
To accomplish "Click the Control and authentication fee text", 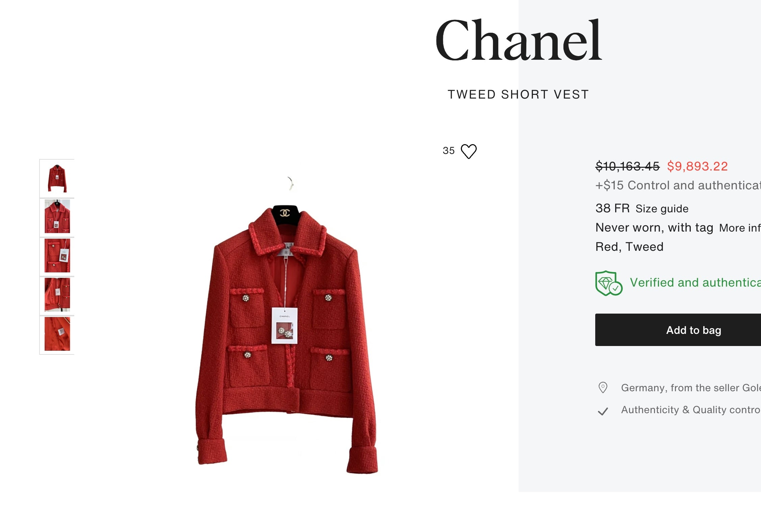I will tap(678, 185).
